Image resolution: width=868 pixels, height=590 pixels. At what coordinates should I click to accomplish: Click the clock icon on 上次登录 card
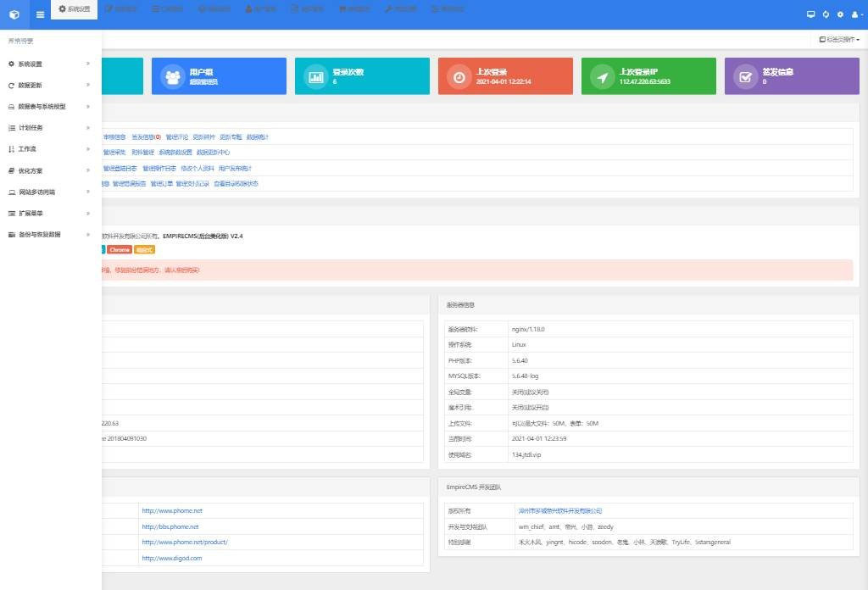coord(459,76)
